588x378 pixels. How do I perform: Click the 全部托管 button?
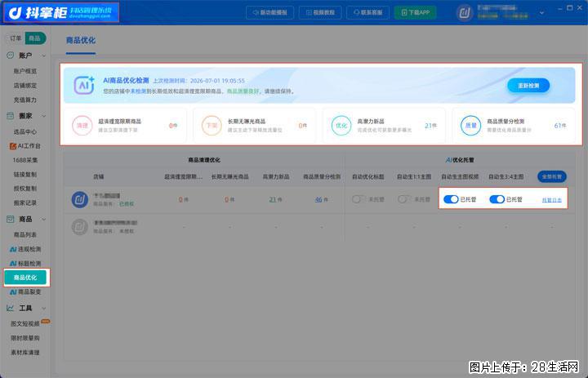551,176
